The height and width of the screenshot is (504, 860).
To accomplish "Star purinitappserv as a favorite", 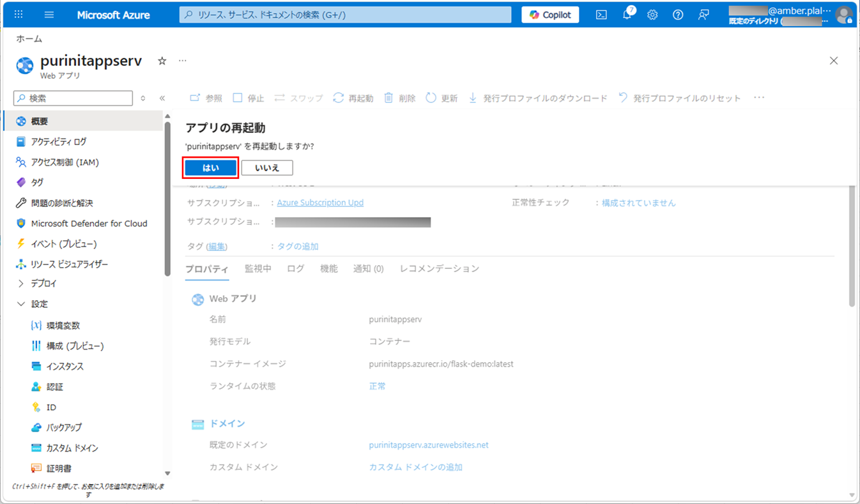I will (162, 61).
